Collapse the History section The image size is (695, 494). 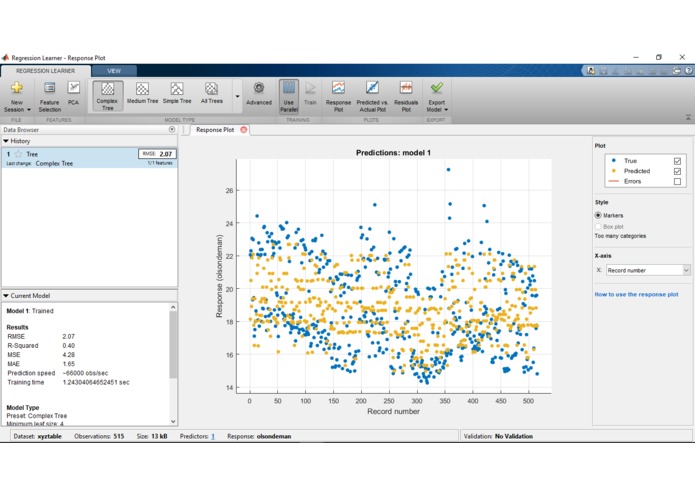click(6, 141)
